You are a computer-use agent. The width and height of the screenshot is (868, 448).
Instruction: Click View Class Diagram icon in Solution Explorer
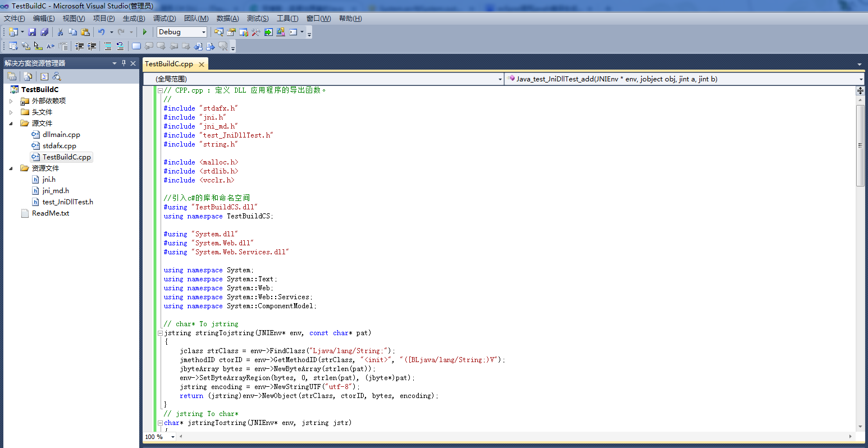click(x=57, y=76)
